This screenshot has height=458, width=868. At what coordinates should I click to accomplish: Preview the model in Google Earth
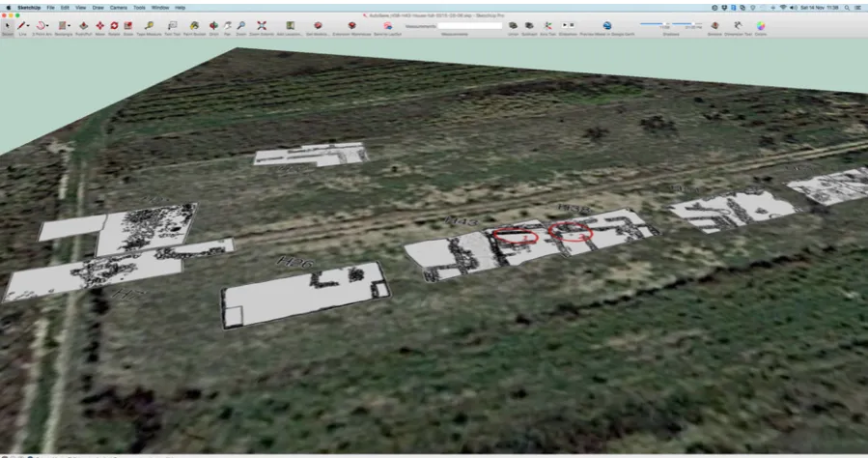(606, 25)
